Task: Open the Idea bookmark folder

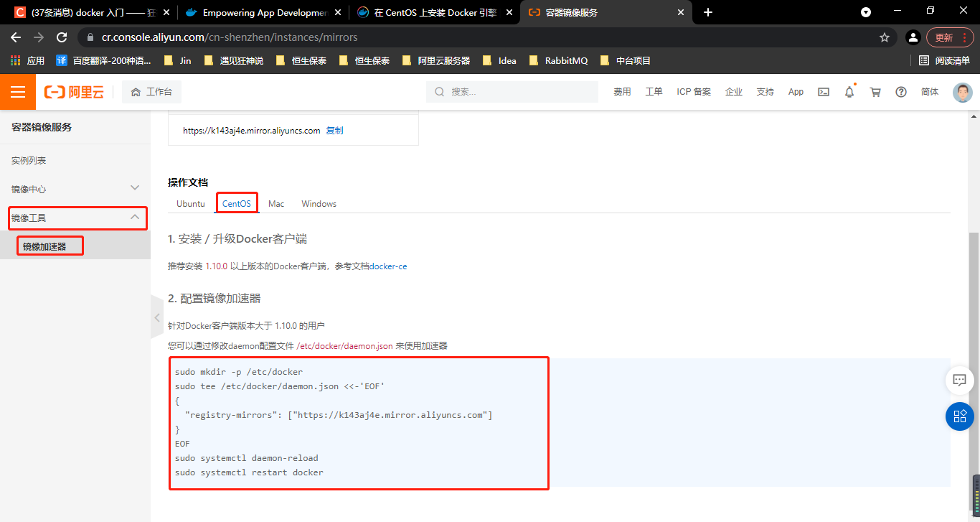Action: coord(500,61)
